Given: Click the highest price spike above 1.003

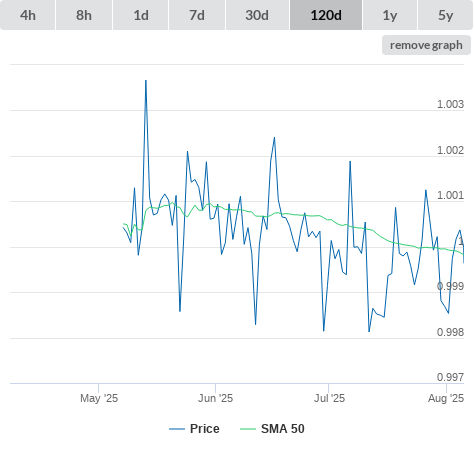Looking at the screenshot, I should click(x=146, y=81).
